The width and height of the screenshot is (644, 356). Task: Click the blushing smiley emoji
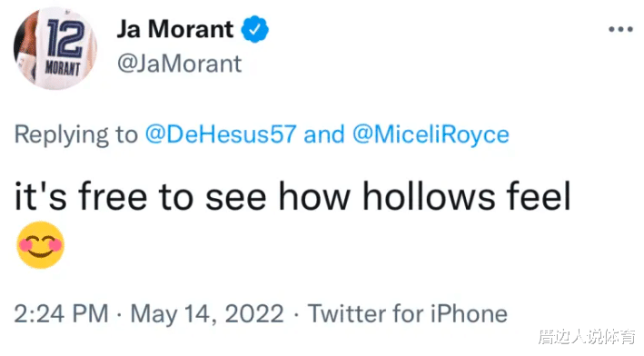[x=40, y=245]
